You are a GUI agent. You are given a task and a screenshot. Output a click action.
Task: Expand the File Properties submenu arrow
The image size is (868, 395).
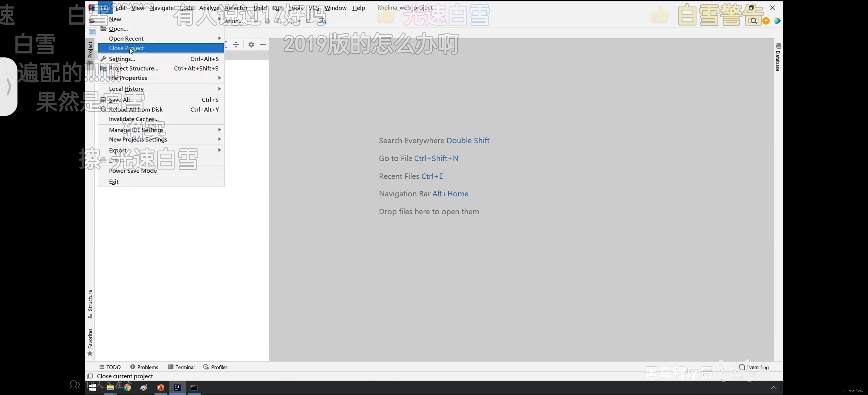point(219,78)
